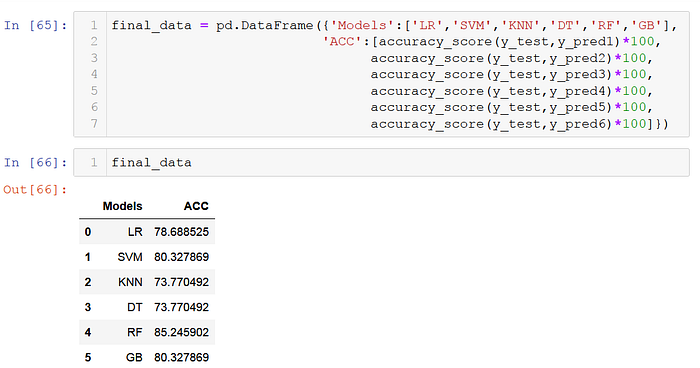Click the KNN model name cell
The width and height of the screenshot is (700, 368).
[x=130, y=282]
